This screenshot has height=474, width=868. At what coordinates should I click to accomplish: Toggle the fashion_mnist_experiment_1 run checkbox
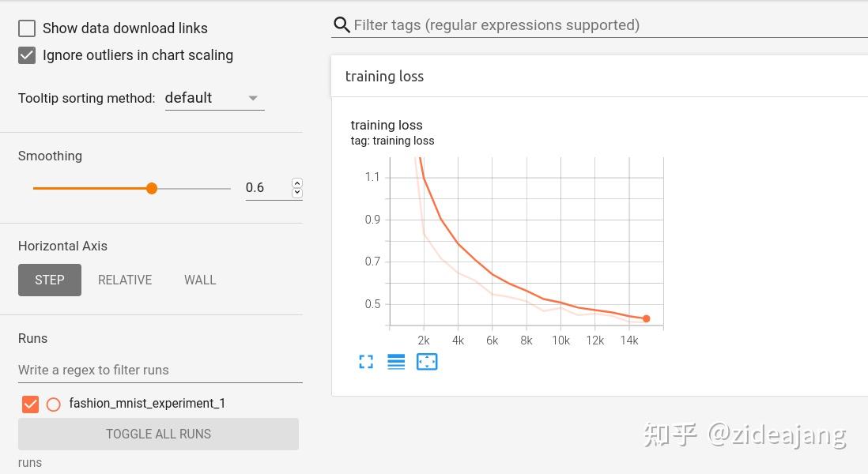click(30, 404)
